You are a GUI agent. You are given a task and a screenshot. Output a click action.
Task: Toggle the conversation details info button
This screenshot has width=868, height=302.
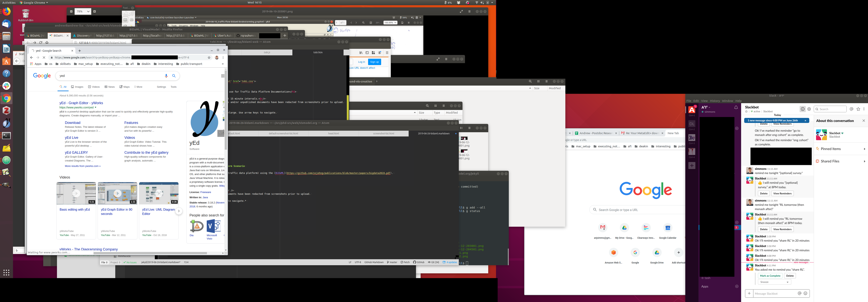[803, 109]
